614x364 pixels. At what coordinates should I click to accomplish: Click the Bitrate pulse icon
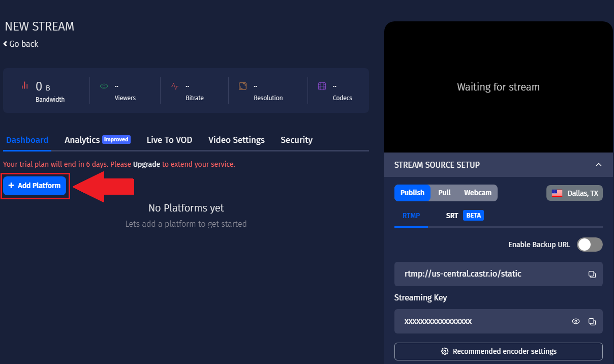174,86
